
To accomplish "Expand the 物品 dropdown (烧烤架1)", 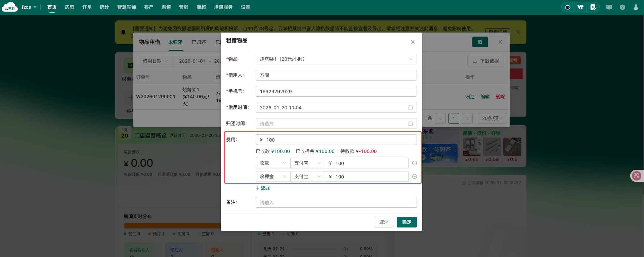I will tap(336, 59).
